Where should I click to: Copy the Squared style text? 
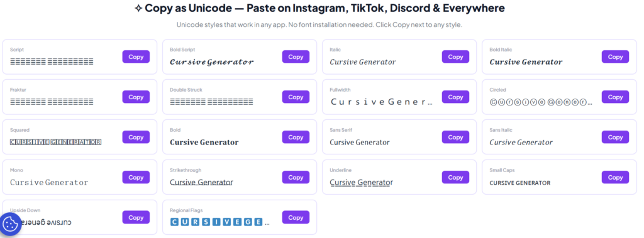click(136, 138)
